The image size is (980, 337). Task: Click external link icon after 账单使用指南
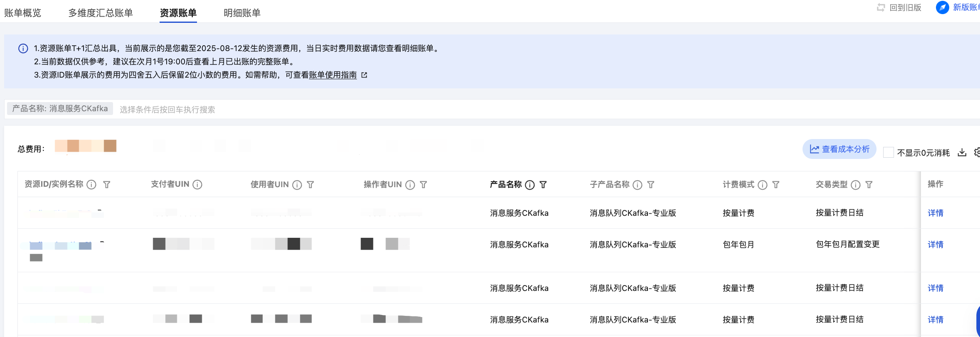[x=364, y=75]
